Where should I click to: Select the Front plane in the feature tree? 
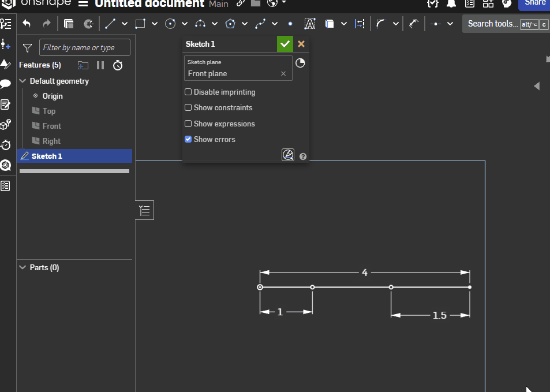point(51,126)
